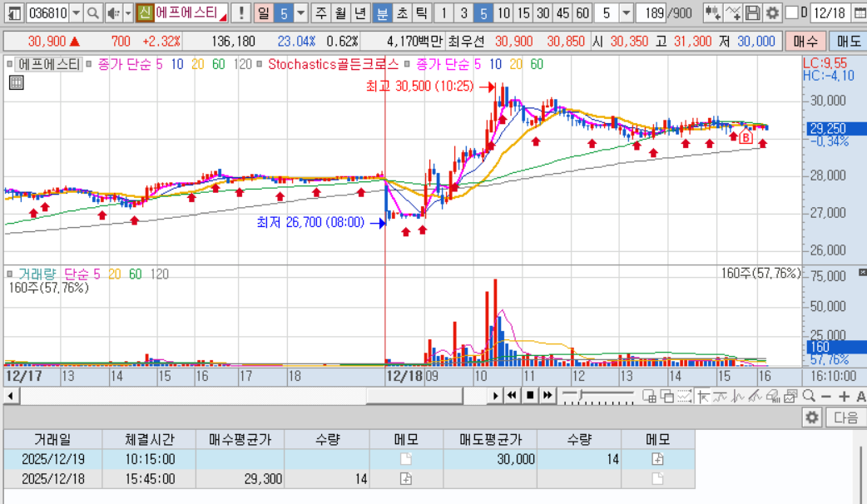867x504 pixels.
Task: Click the rewind playback button
Action: click(512, 396)
